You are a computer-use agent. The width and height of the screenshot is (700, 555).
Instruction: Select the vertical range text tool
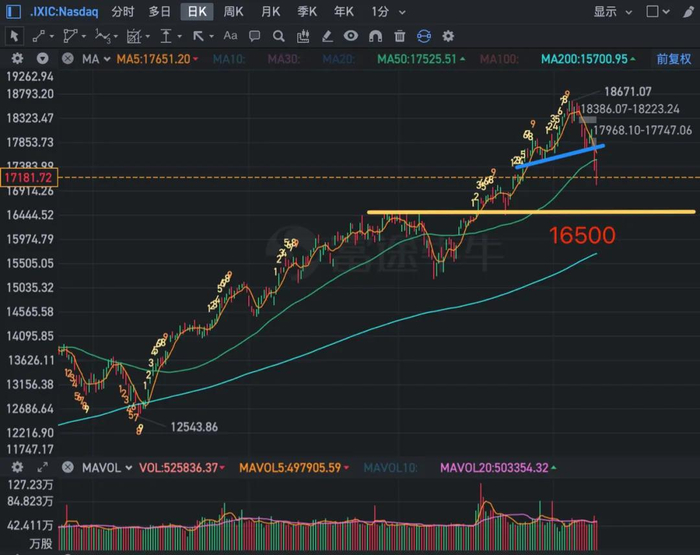coord(166,36)
